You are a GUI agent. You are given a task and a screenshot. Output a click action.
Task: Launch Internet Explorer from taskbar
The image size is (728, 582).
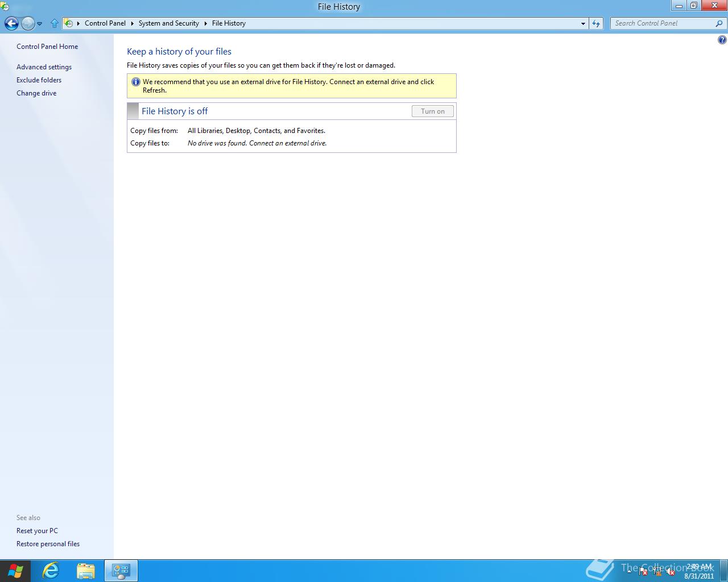pos(51,571)
